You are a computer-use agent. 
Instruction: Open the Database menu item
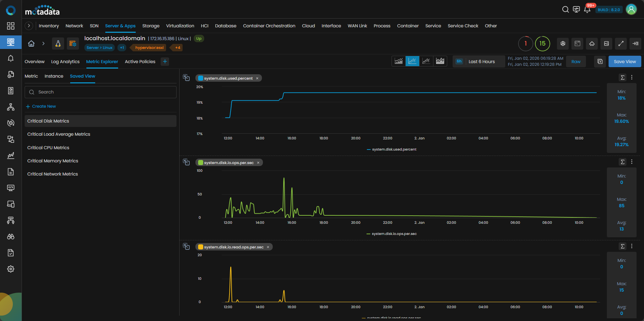coord(225,26)
